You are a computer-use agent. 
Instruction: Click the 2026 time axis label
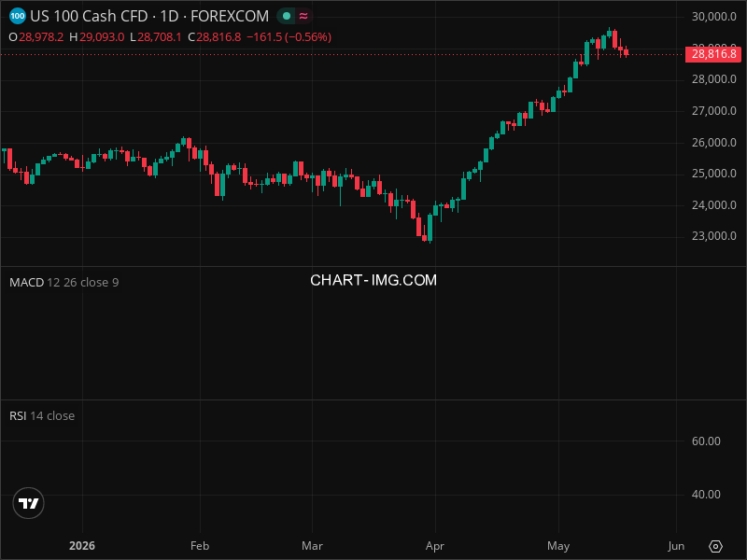pos(82,546)
